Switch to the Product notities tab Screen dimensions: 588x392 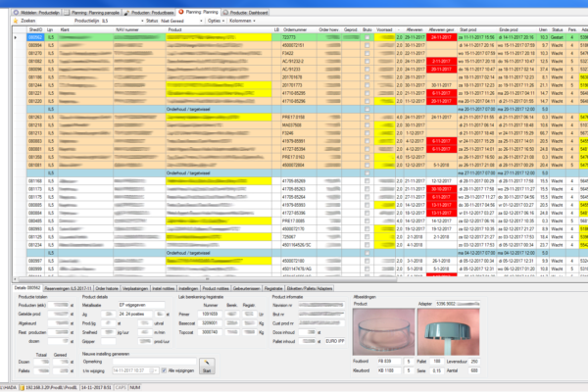point(216,288)
